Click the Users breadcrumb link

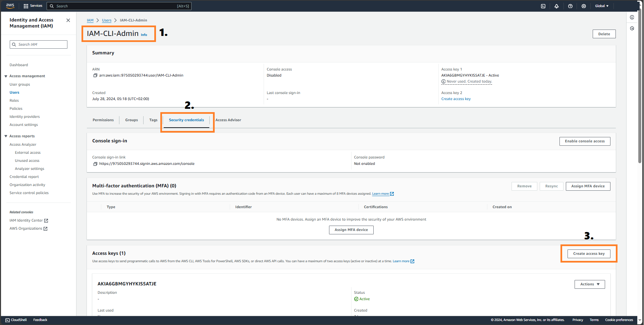(x=107, y=20)
